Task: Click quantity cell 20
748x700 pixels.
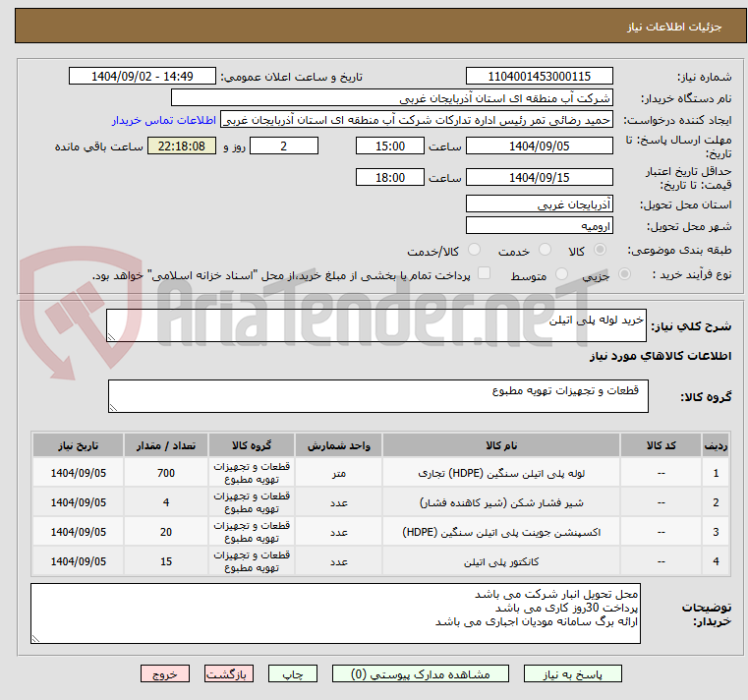Action: click(165, 532)
